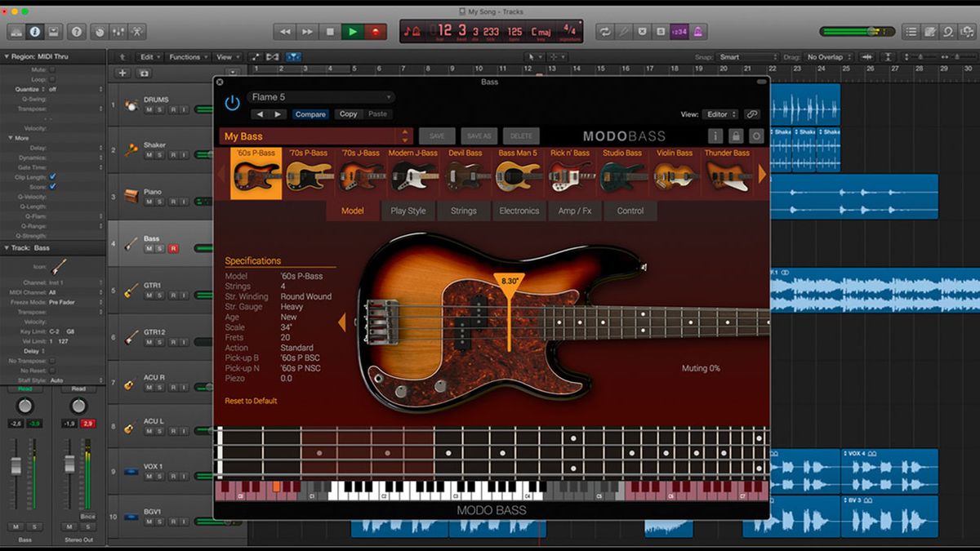This screenshot has height=551, width=980.
Task: Toggle the Clip Length checkbox
Action: click(53, 176)
